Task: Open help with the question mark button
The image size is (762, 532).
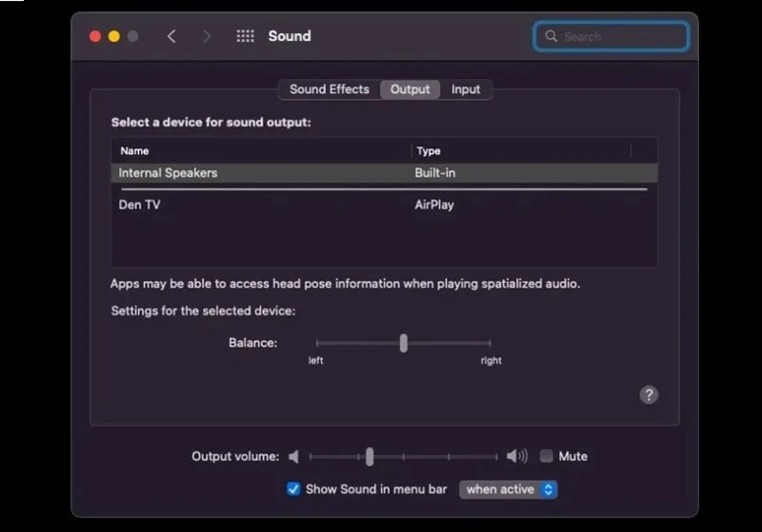Action: pyautogui.click(x=649, y=395)
